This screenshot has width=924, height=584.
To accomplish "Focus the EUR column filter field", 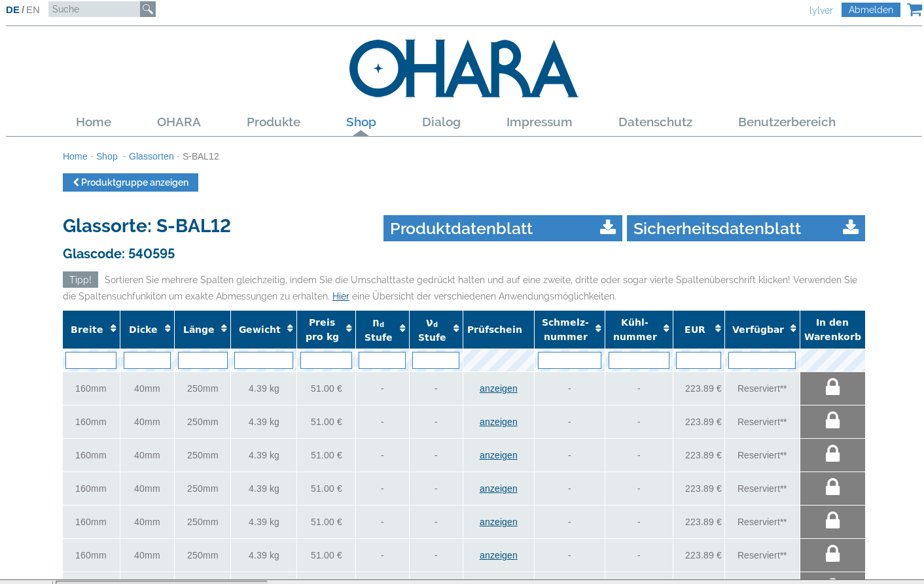I will click(x=698, y=360).
